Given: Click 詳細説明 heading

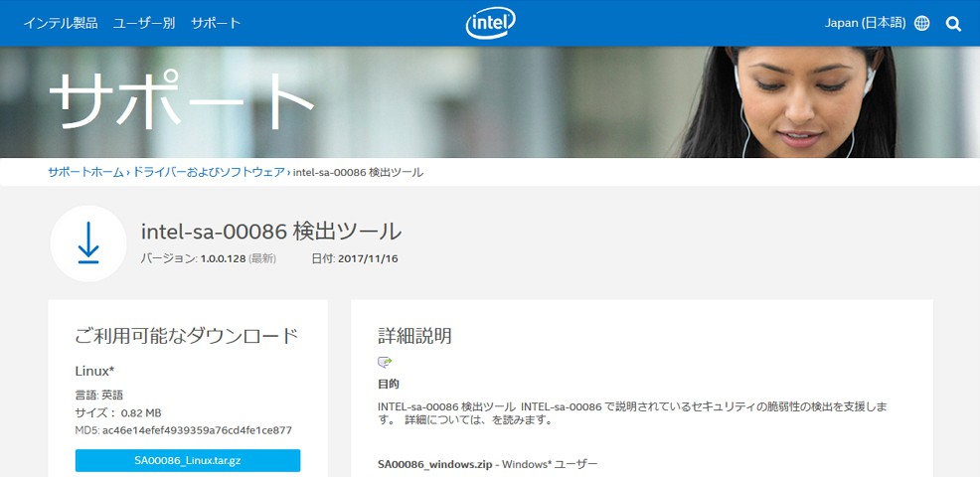Looking at the screenshot, I should pos(415,336).
